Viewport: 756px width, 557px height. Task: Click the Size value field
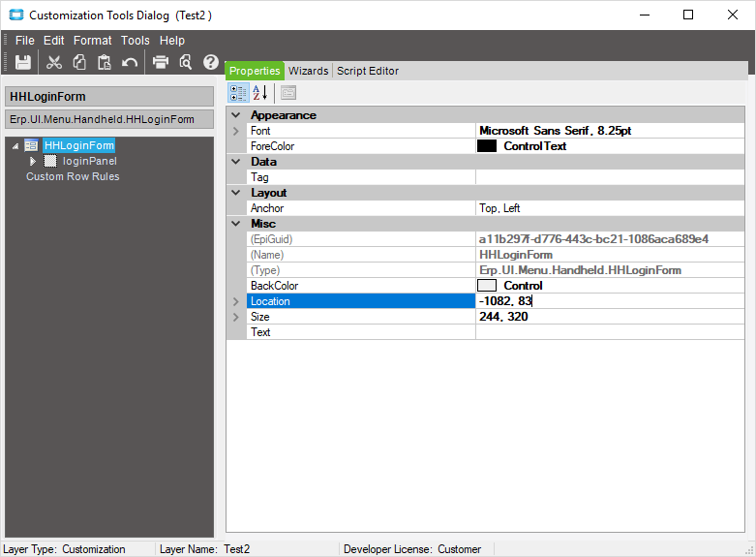click(x=610, y=317)
